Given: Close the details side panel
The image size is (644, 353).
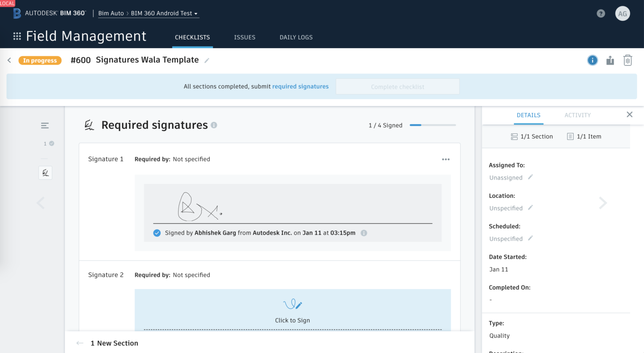Looking at the screenshot, I should [x=629, y=115].
